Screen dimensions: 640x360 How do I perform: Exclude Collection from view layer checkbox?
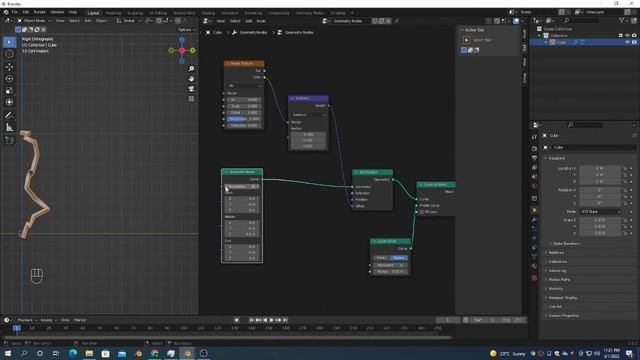pyautogui.click(x=621, y=36)
